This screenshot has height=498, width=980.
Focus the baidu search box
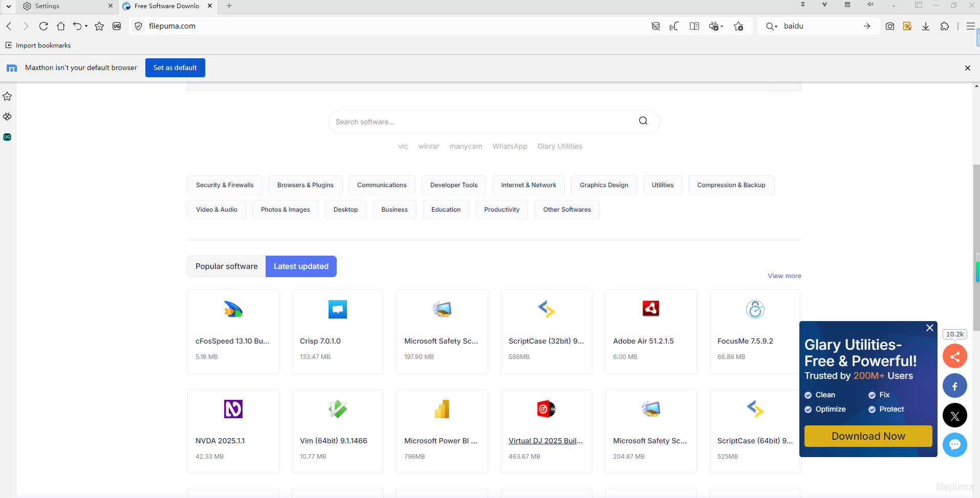(819, 26)
